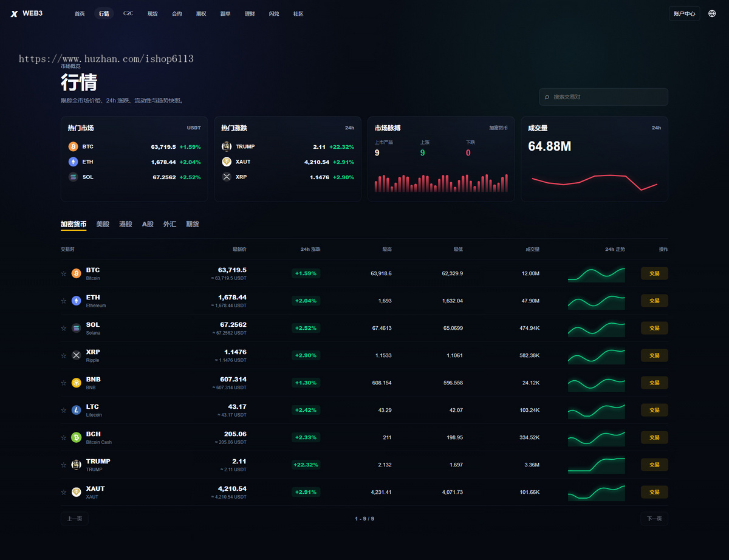The image size is (729, 560).
Task: Star the XAUT trading pair
Action: [63, 492]
